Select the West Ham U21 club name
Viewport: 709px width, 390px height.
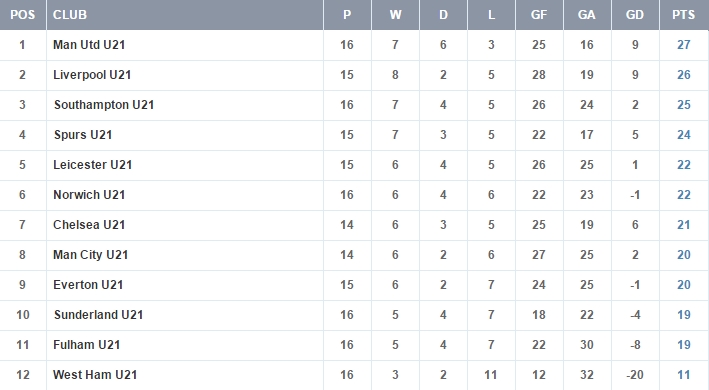(x=95, y=375)
